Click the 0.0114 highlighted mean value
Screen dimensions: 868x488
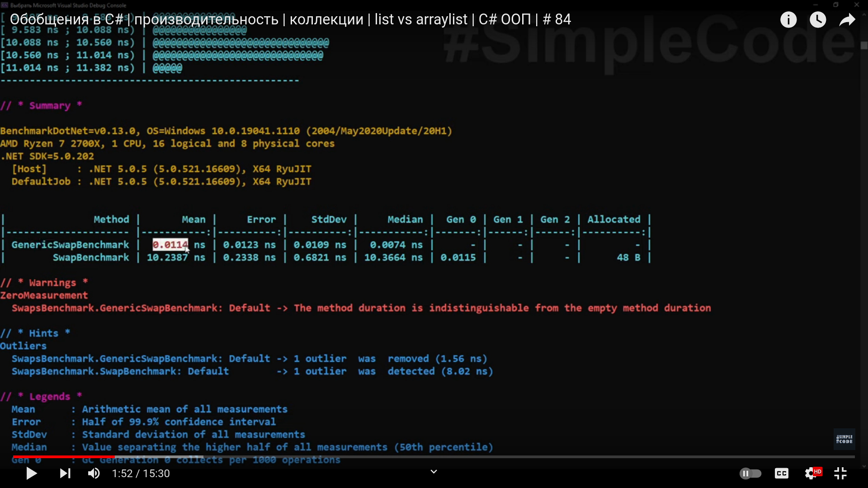click(x=170, y=244)
